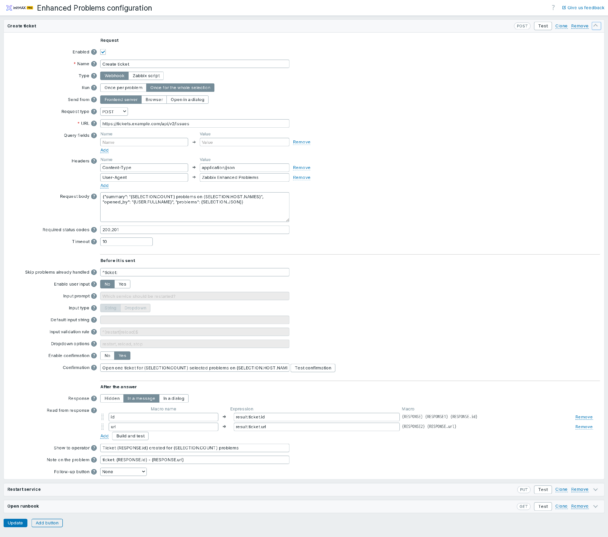The height and width of the screenshot is (537, 608).
Task: Click the Timeout input field
Action: pyautogui.click(x=126, y=242)
